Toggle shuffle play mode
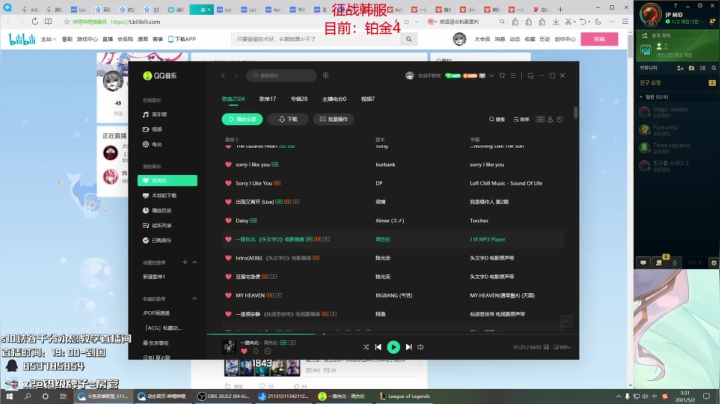Screen dimensions: 720x404 click(x=366, y=347)
